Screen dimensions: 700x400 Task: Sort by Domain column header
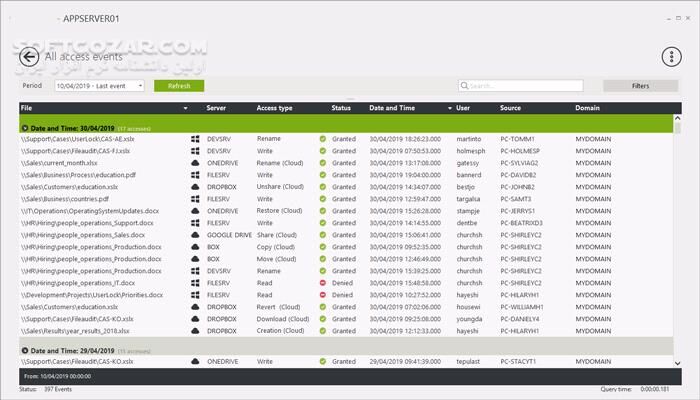point(588,108)
